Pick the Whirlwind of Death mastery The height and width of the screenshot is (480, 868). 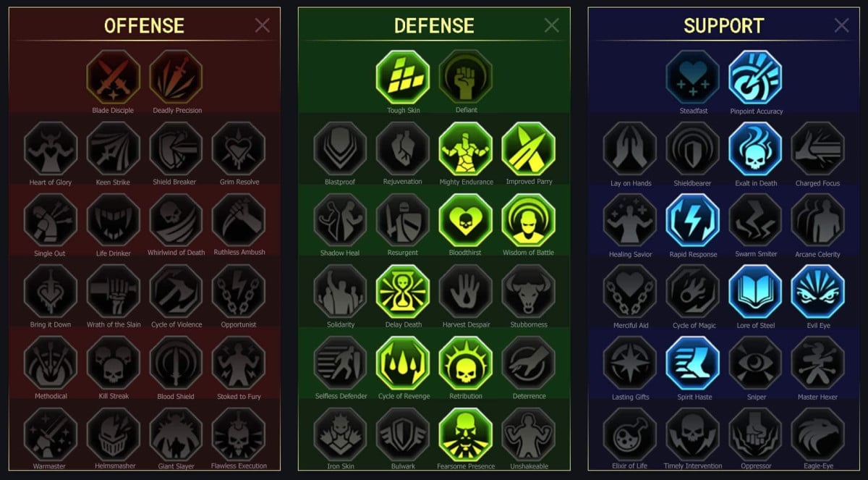(x=176, y=220)
